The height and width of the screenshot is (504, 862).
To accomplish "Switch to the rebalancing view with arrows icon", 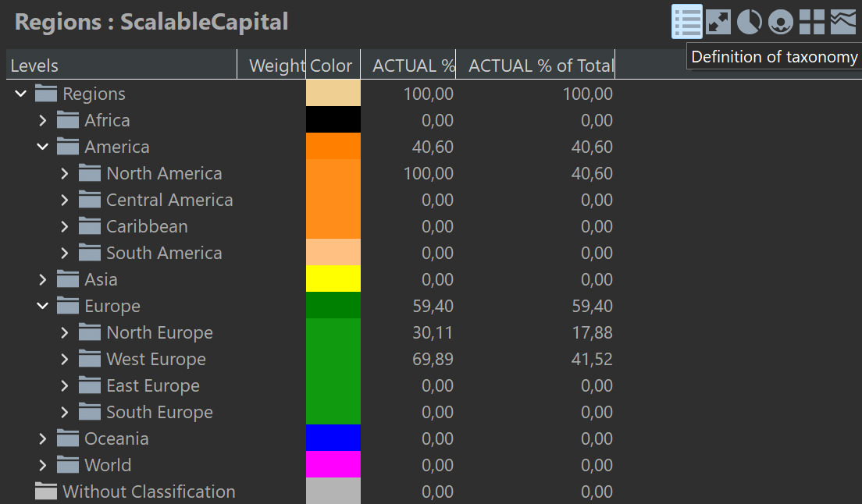I will pos(718,22).
